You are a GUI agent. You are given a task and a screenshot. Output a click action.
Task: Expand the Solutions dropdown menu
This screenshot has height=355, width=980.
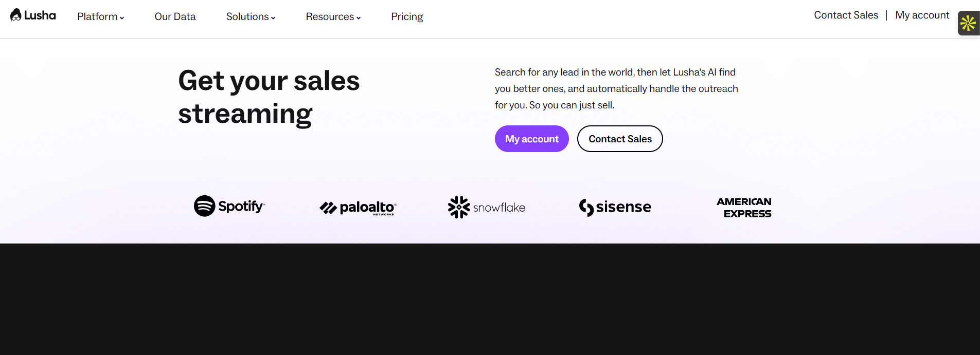251,16
